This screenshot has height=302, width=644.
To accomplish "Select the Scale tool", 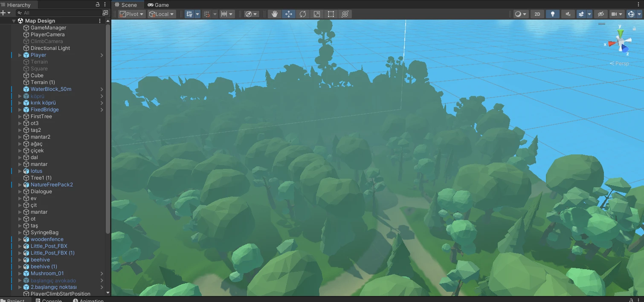I will (317, 14).
